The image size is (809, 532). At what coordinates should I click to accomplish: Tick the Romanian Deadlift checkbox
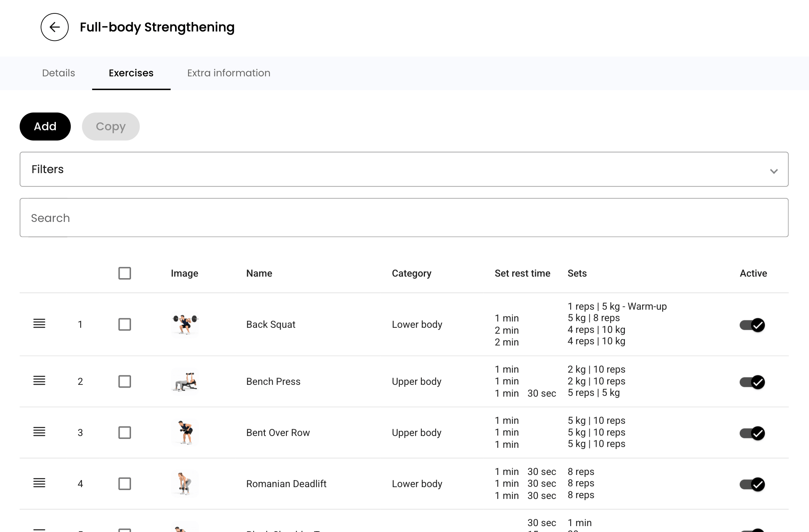click(x=125, y=484)
